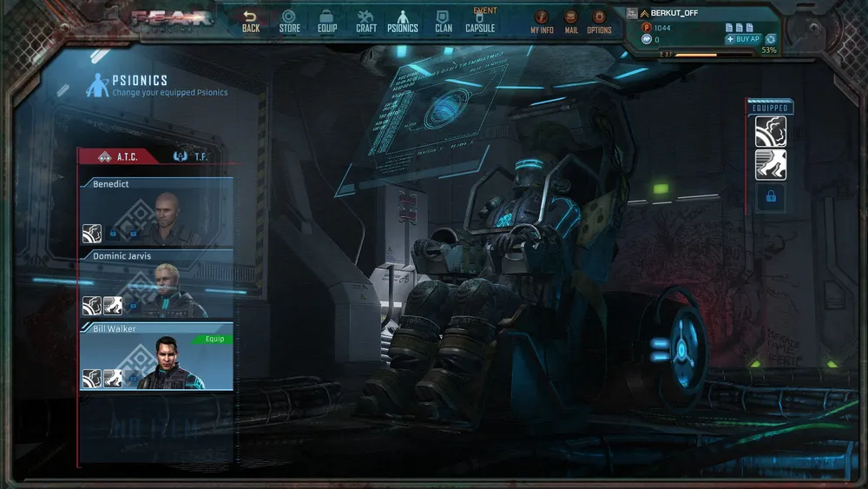Click Dominic Jarvis's head psionic skill icon
This screenshot has height=489, width=868.
92,306
